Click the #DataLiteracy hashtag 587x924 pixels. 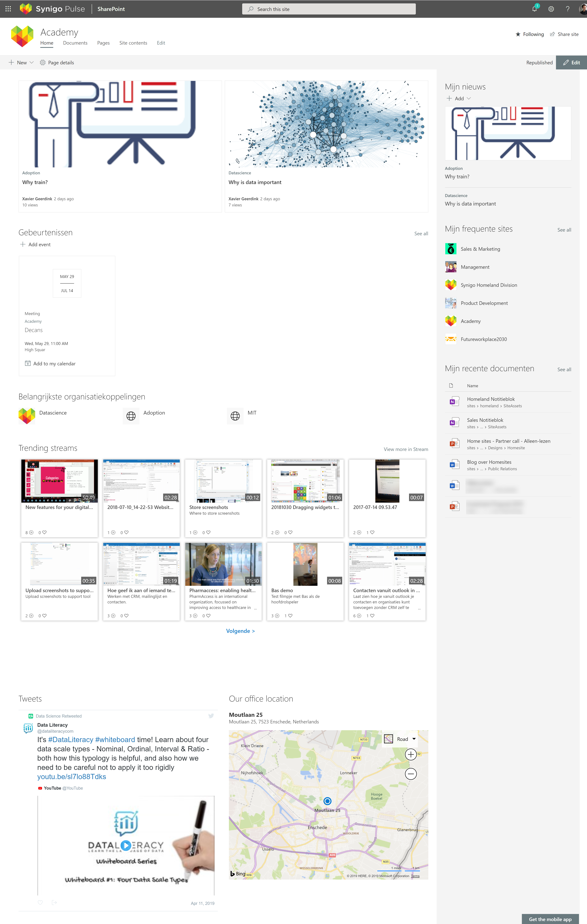pyautogui.click(x=71, y=739)
